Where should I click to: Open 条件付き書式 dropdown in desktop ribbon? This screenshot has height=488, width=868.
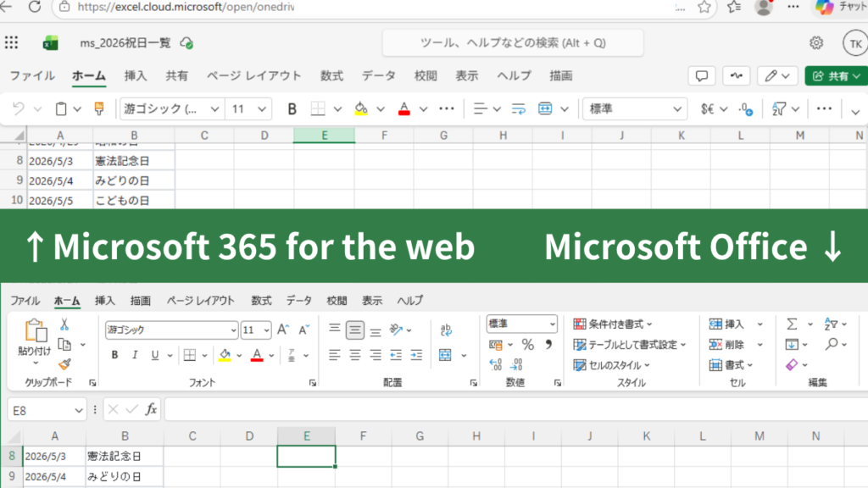613,324
